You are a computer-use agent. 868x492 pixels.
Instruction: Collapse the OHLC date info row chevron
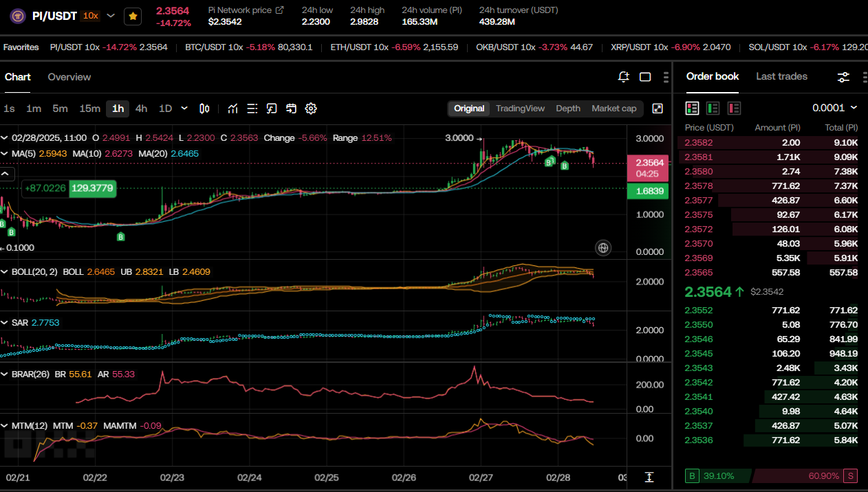coord(5,137)
